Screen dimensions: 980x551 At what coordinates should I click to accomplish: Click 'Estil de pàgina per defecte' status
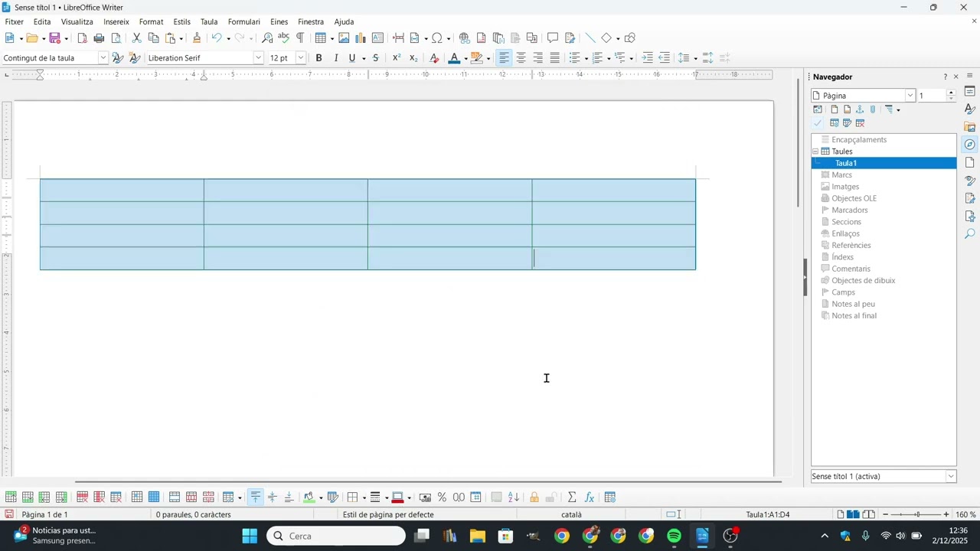pos(388,515)
